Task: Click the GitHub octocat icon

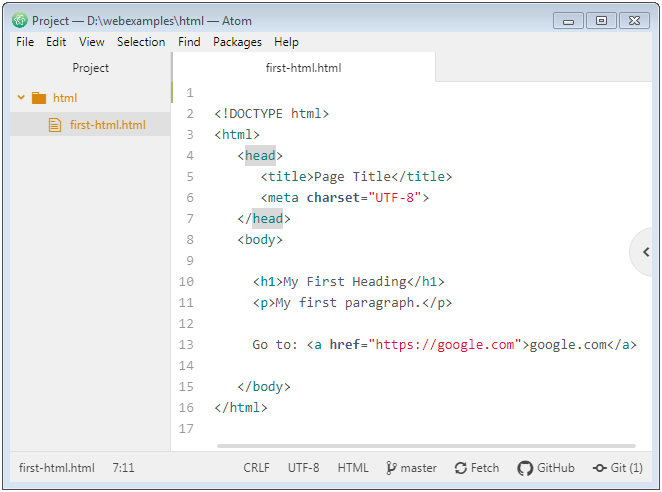Action: coord(525,468)
